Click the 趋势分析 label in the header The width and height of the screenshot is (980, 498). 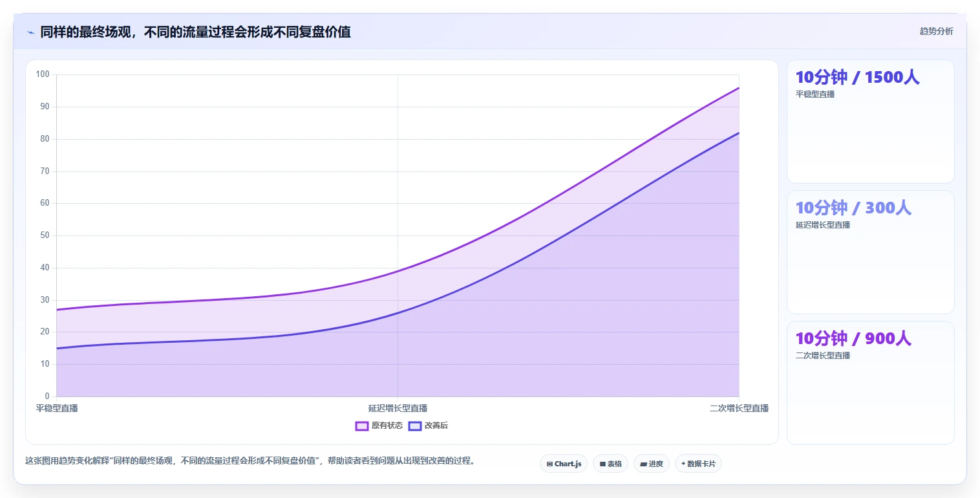(936, 31)
